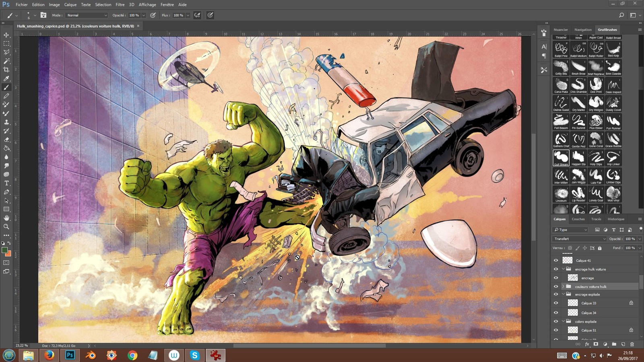Switch to the Historique tab
Screen dimensions: 644x362
616,219
